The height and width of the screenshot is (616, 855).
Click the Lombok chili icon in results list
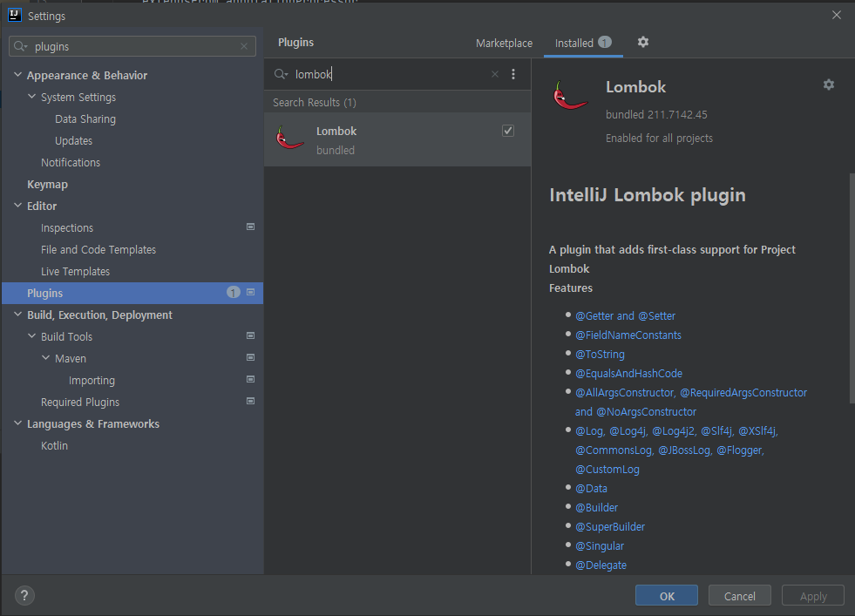(x=289, y=139)
